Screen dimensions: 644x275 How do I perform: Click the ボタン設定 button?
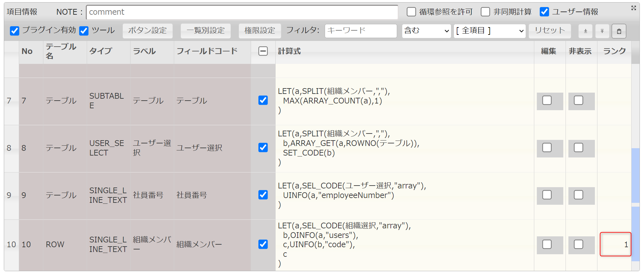point(148,31)
